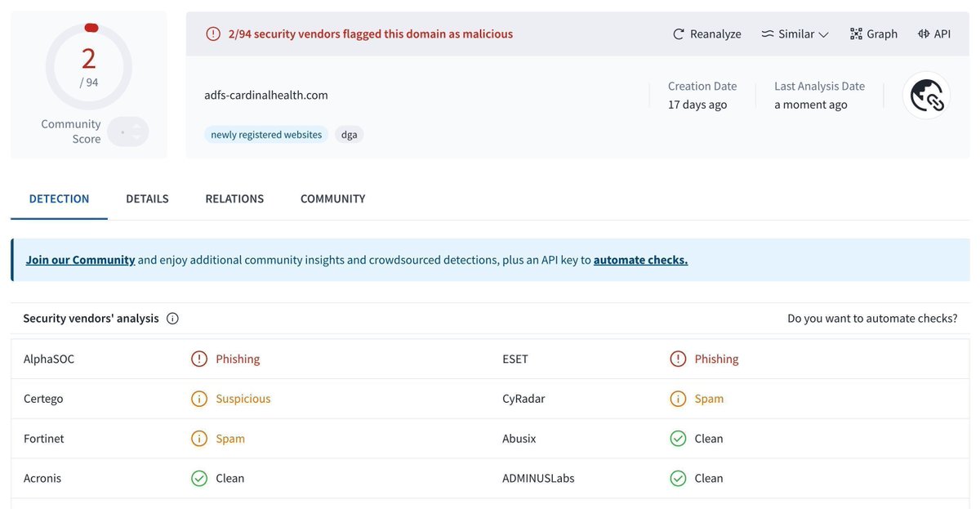Viewport: 980px width, 509px height.
Task: Switch to the DETECTION tab
Action: tap(59, 199)
